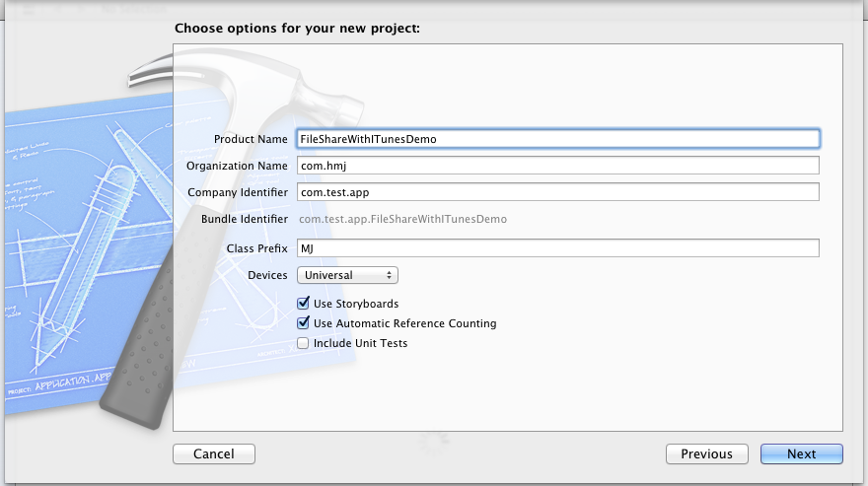Click the Bundle Identifier value text
The width and height of the screenshot is (868, 486).
pos(402,219)
